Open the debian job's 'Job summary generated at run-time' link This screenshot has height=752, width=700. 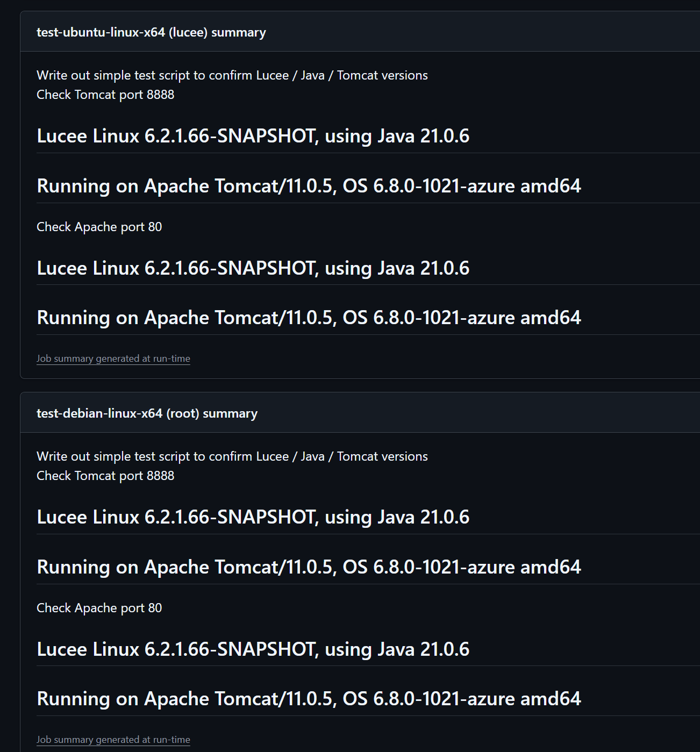(113, 740)
